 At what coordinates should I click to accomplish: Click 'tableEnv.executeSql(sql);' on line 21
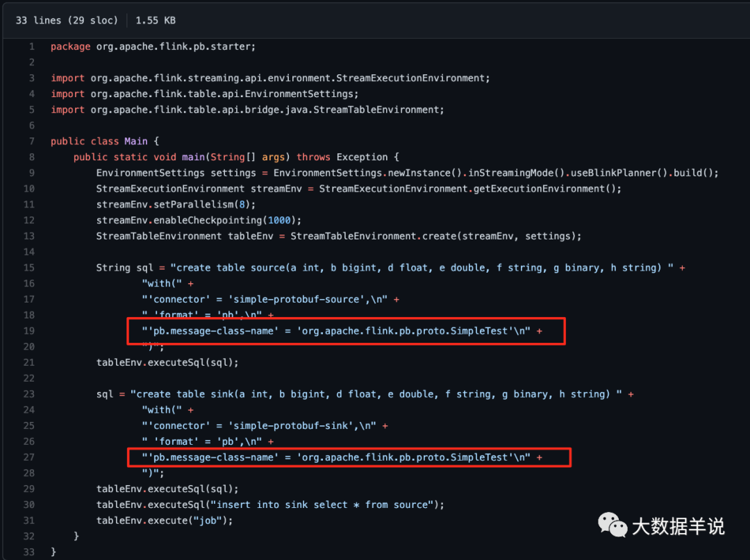[x=167, y=363]
